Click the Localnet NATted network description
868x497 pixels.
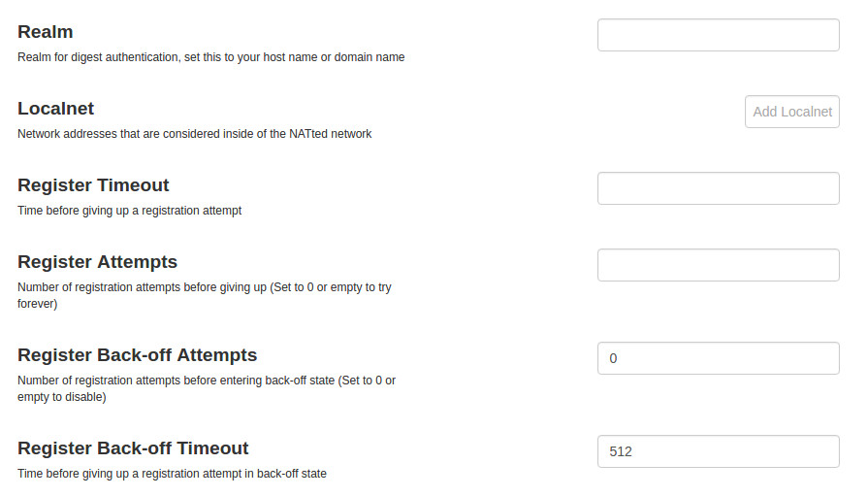pyautogui.click(x=194, y=134)
